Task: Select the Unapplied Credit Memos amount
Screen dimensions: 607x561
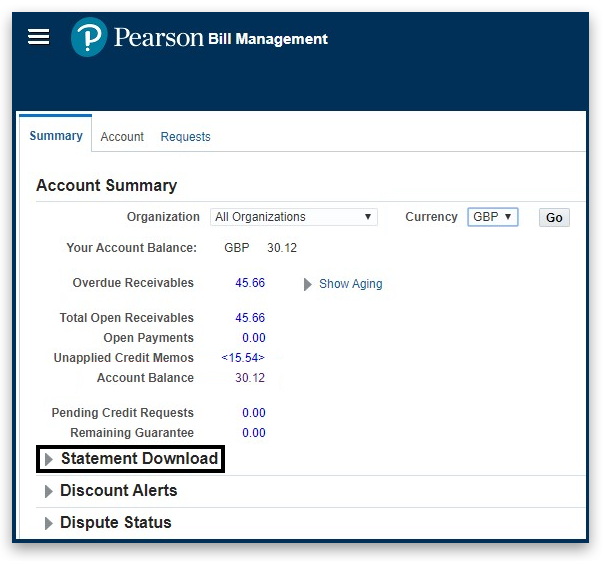Action: (243, 358)
